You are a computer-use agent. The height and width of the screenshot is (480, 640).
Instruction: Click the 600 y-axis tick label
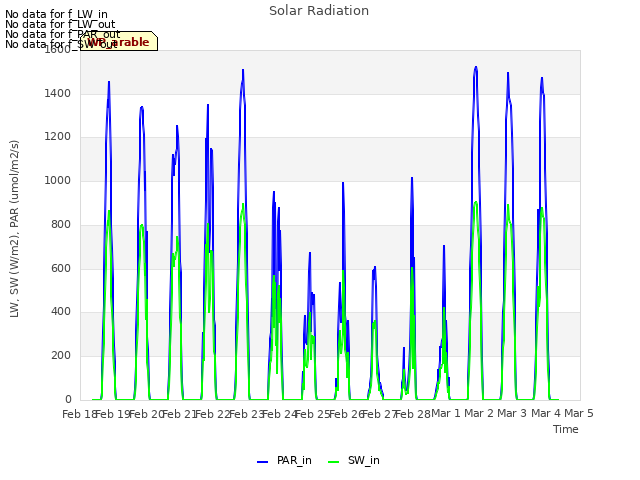point(61,268)
